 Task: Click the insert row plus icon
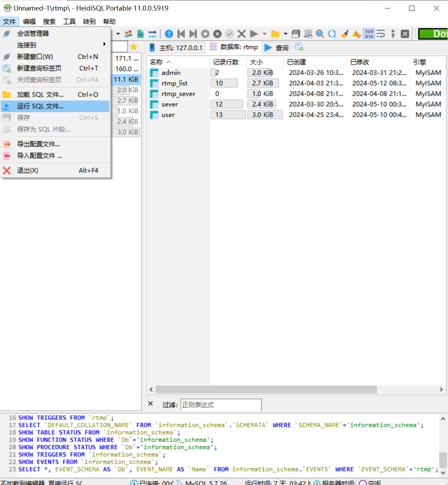[205, 34]
